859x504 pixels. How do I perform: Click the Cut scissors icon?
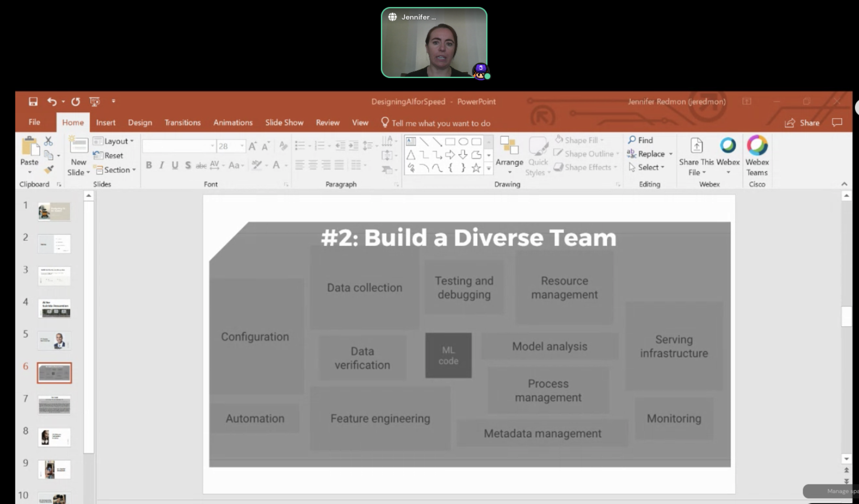pyautogui.click(x=48, y=141)
